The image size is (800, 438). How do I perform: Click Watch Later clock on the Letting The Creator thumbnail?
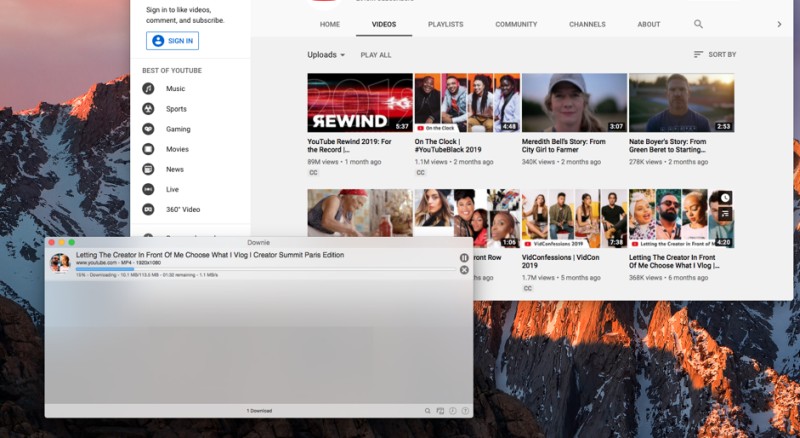(x=725, y=198)
